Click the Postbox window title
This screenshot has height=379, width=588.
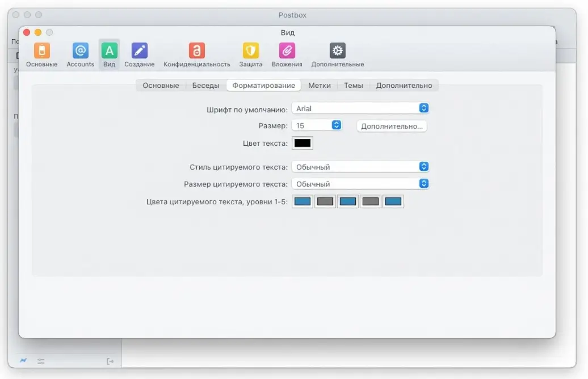click(x=292, y=15)
